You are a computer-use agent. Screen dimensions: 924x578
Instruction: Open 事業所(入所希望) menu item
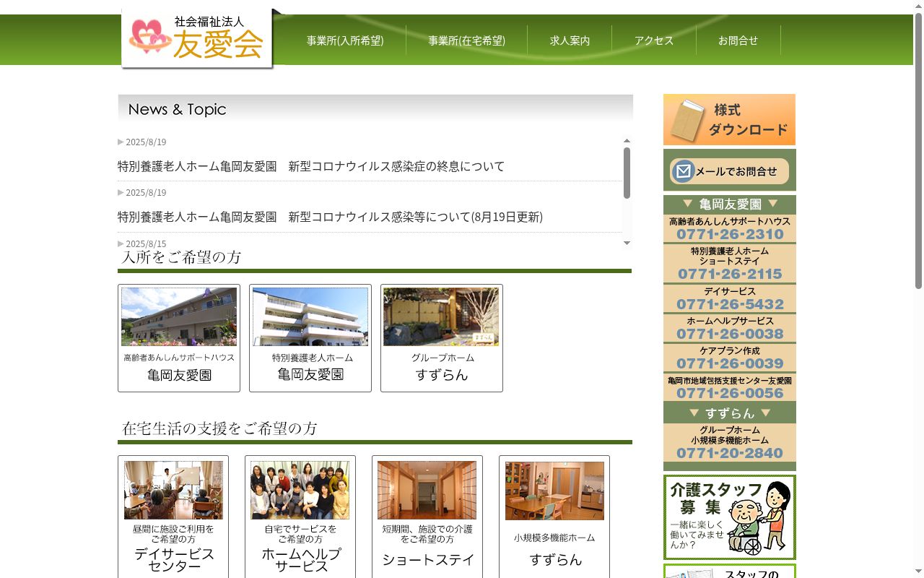(x=345, y=40)
